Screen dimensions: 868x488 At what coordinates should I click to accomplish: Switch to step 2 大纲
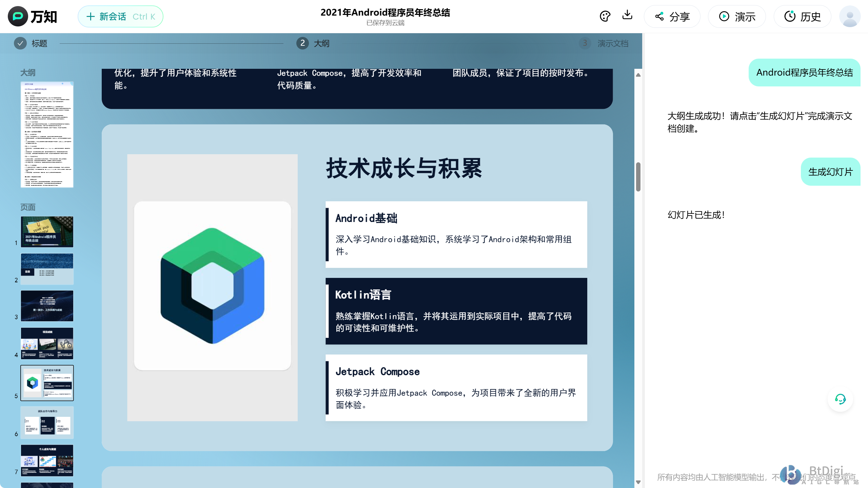click(x=313, y=43)
